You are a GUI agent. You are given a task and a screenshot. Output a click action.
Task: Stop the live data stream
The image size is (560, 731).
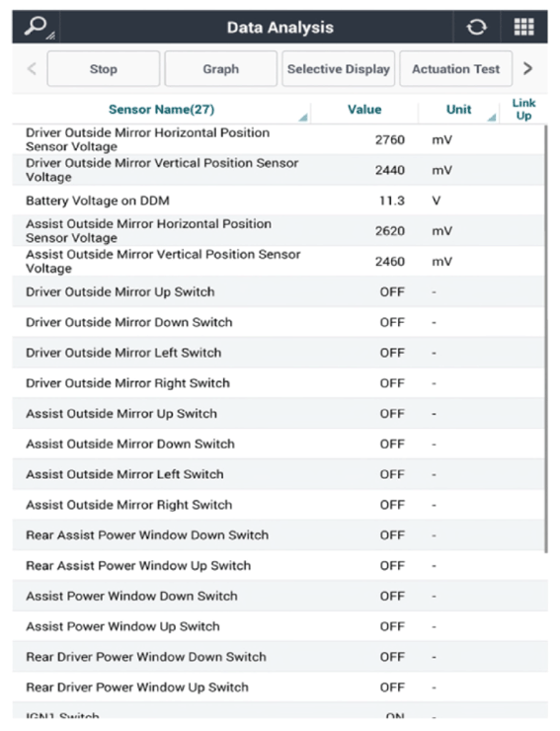click(104, 69)
